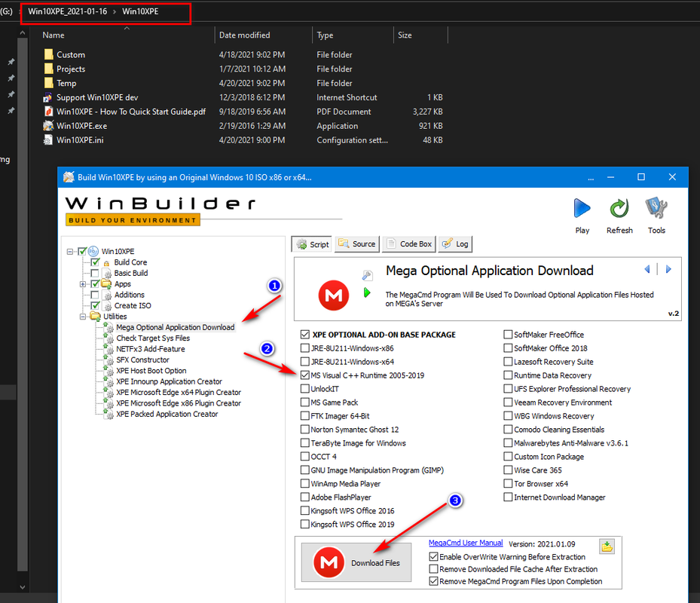Click the gear icon beside Create ISO
Image resolution: width=700 pixels, height=603 pixels.
[107, 306]
